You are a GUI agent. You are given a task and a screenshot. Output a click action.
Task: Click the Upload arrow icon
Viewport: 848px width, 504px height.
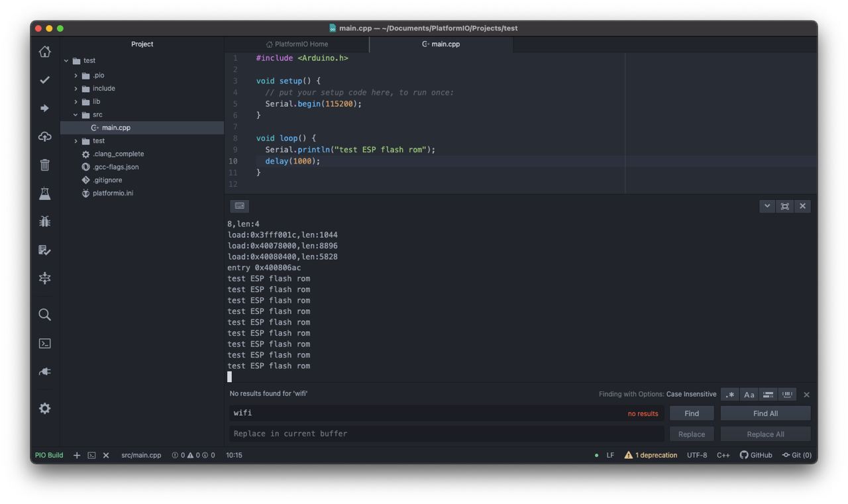[44, 108]
